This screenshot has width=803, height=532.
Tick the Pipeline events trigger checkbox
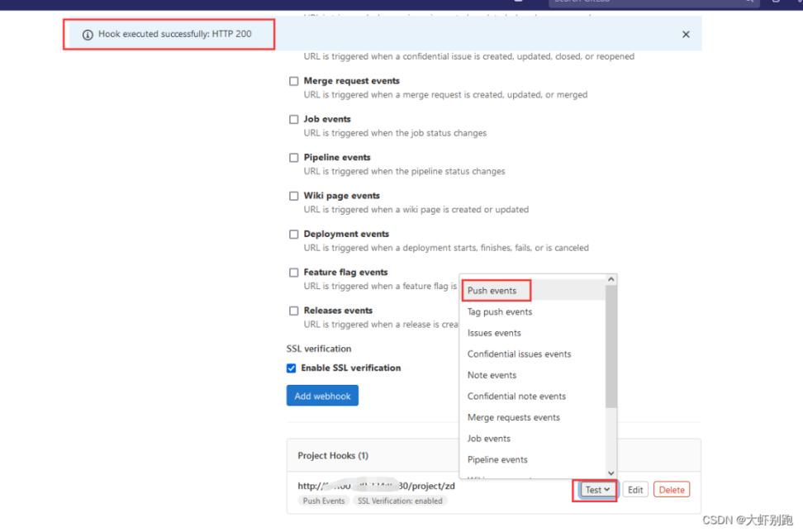point(293,158)
